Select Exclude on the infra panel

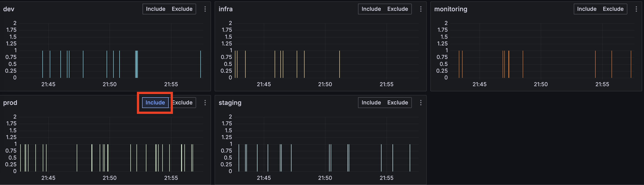tap(397, 9)
